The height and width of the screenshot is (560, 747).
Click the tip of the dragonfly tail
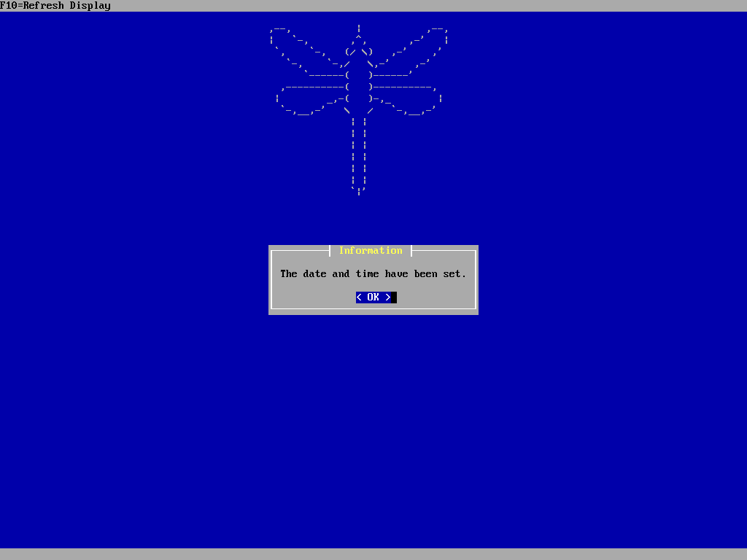click(359, 192)
